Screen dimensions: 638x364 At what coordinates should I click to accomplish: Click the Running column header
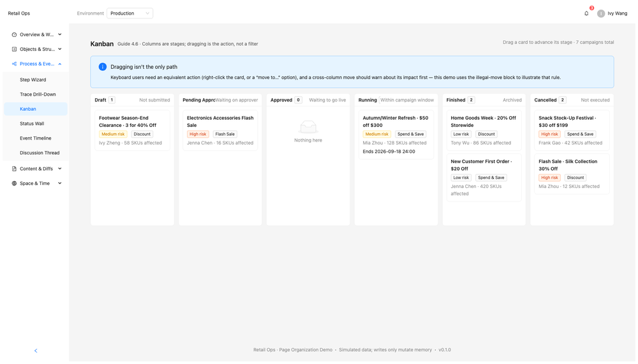(396, 100)
